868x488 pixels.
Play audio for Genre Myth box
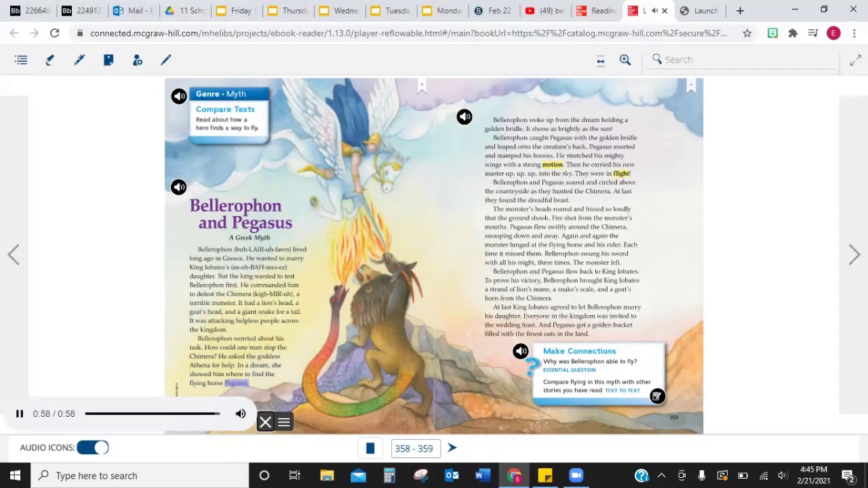(179, 96)
